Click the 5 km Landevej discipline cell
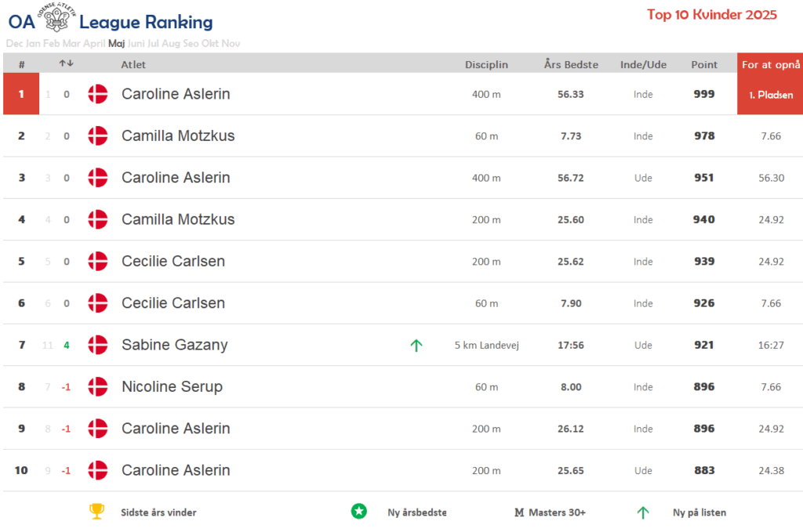This screenshot has width=803, height=532. (486, 346)
